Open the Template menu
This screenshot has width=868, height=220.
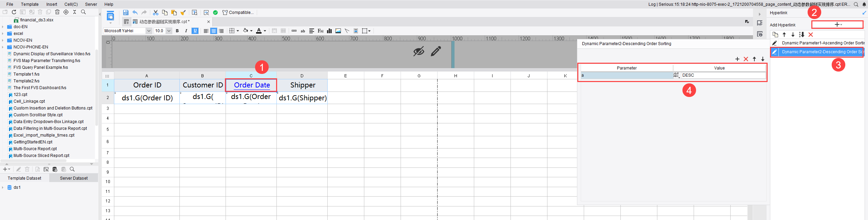pyautogui.click(x=30, y=4)
